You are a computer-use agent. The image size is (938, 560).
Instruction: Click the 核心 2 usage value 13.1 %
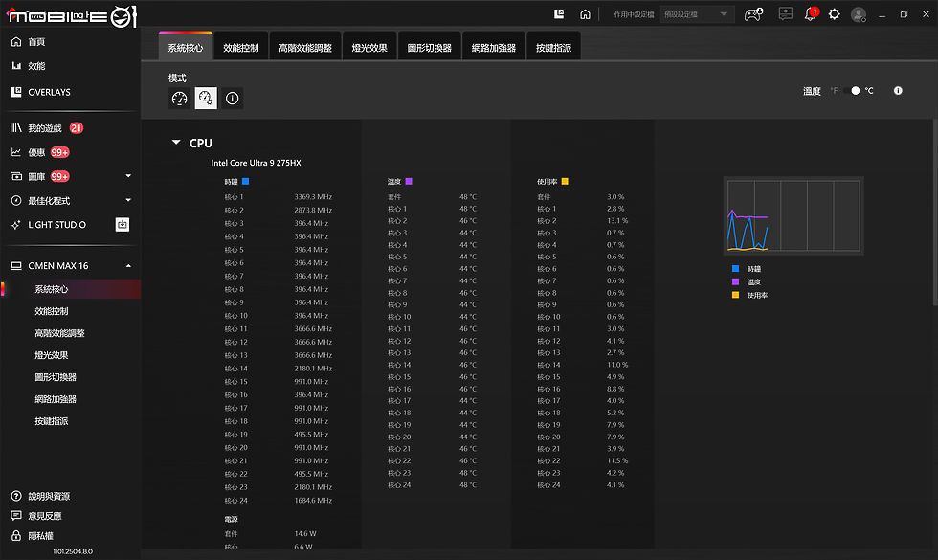(617, 221)
